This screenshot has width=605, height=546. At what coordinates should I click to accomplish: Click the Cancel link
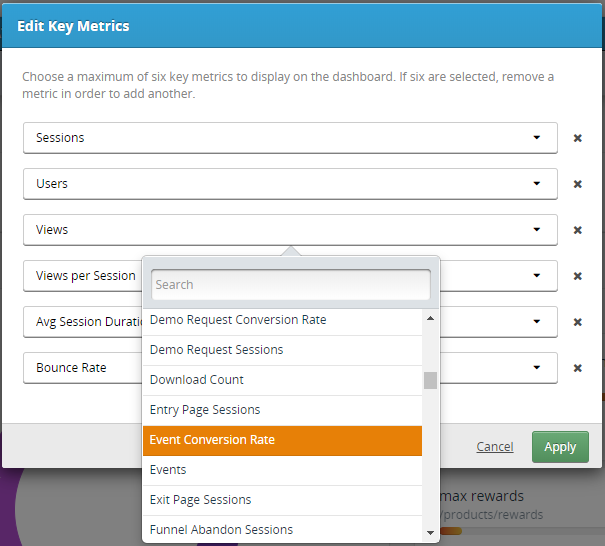pyautogui.click(x=495, y=447)
